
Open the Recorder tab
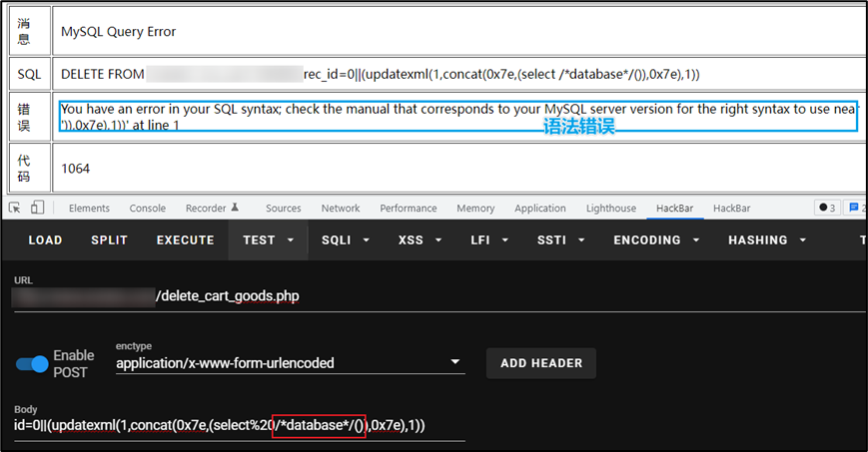(x=212, y=208)
